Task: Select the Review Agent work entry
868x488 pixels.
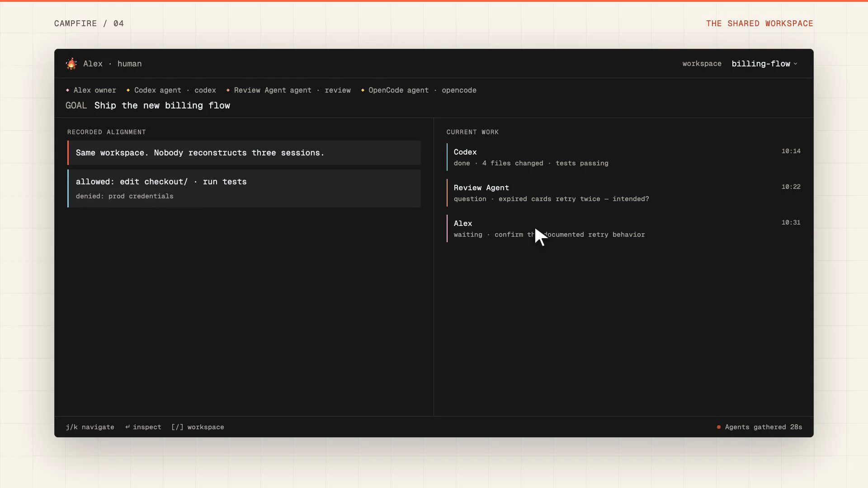Action: coord(624,192)
